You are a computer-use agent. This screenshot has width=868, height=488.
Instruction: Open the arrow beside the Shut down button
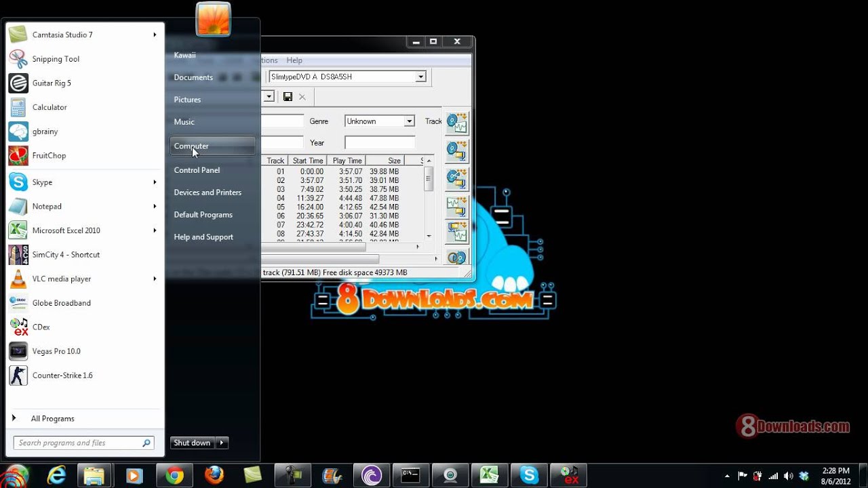click(223, 443)
